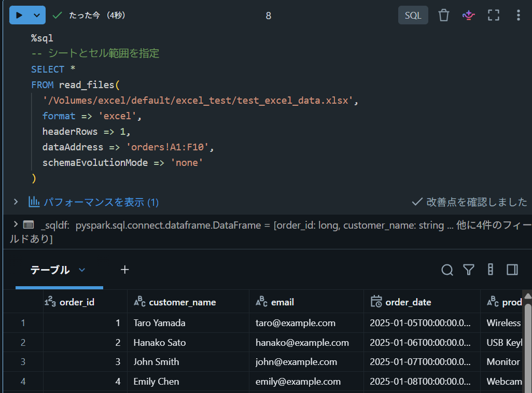Select the テーブル results tab
Viewport: 532px width, 393px height.
pyautogui.click(x=50, y=270)
